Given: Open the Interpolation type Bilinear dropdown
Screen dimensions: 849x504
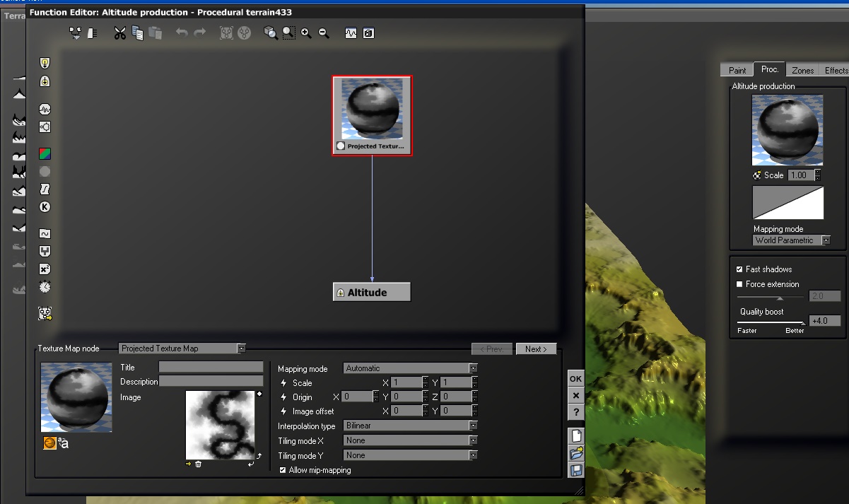Looking at the screenshot, I should (x=472, y=426).
